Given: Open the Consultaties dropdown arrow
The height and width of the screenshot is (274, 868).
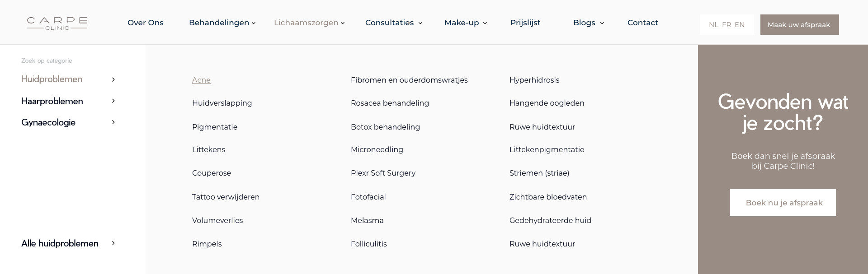Looking at the screenshot, I should point(420,23).
